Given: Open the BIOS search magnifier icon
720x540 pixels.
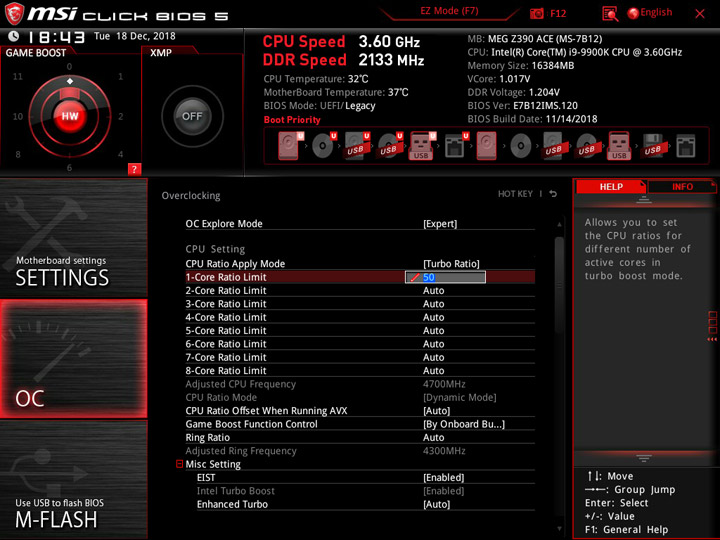Looking at the screenshot, I should click(x=610, y=14).
